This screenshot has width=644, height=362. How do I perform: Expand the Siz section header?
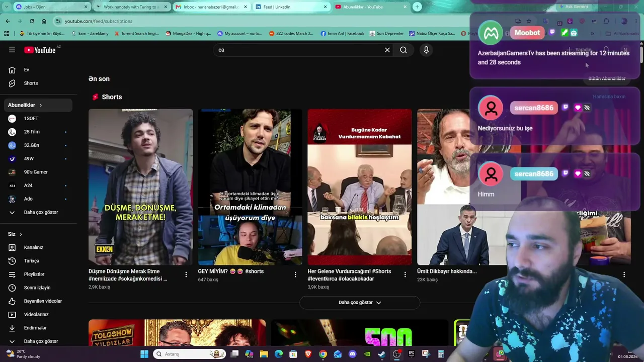click(15, 234)
